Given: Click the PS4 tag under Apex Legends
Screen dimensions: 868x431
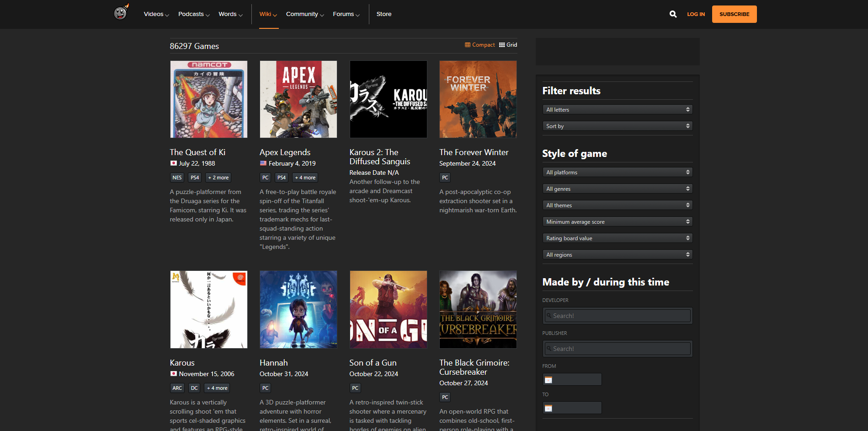Looking at the screenshot, I should [x=282, y=178].
